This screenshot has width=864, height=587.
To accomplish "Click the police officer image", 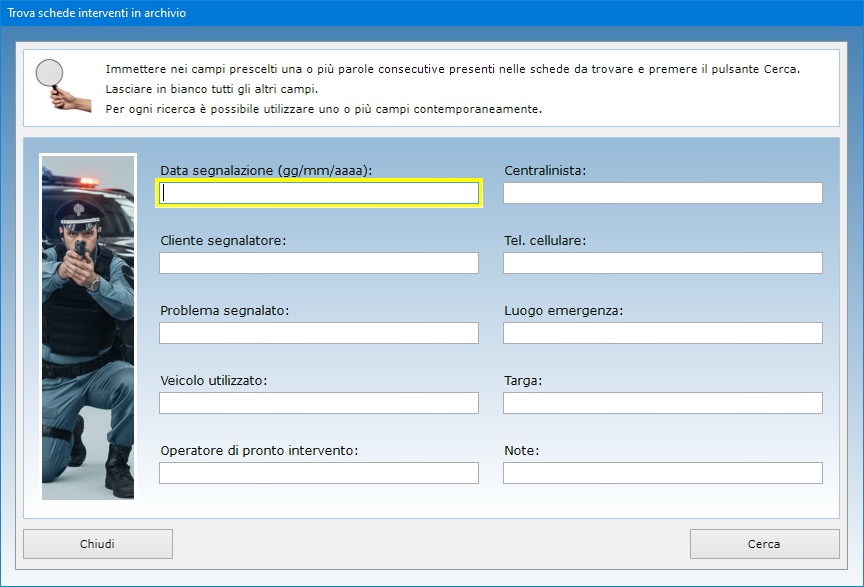I will tap(88, 326).
